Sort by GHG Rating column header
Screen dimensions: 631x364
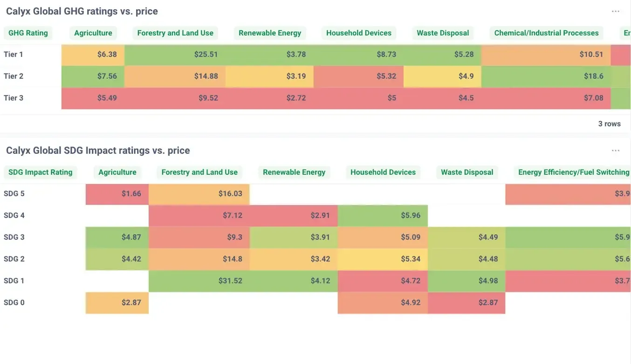[28, 33]
